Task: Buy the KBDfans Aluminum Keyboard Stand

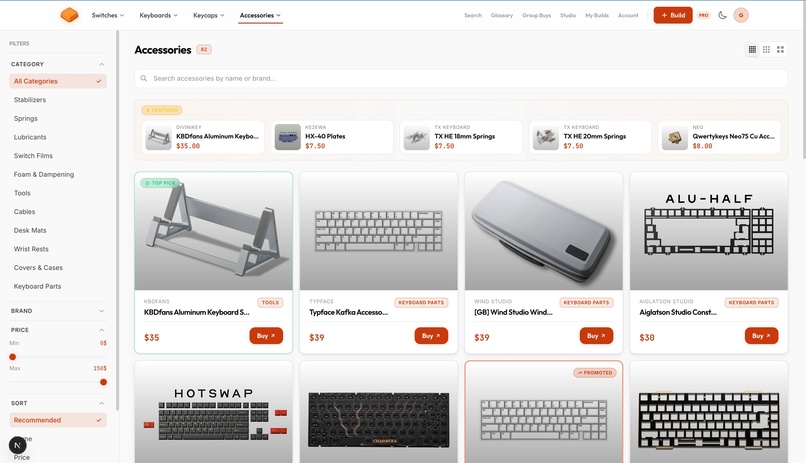Action: coord(266,336)
